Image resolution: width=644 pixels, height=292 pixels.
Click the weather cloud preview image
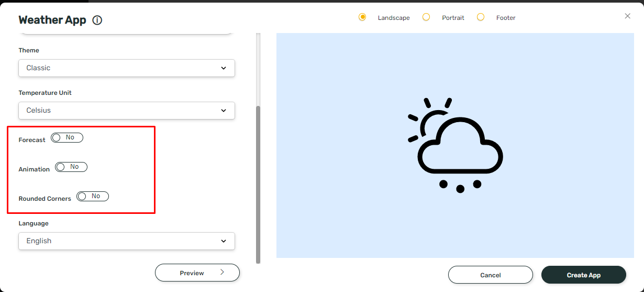tap(455, 145)
